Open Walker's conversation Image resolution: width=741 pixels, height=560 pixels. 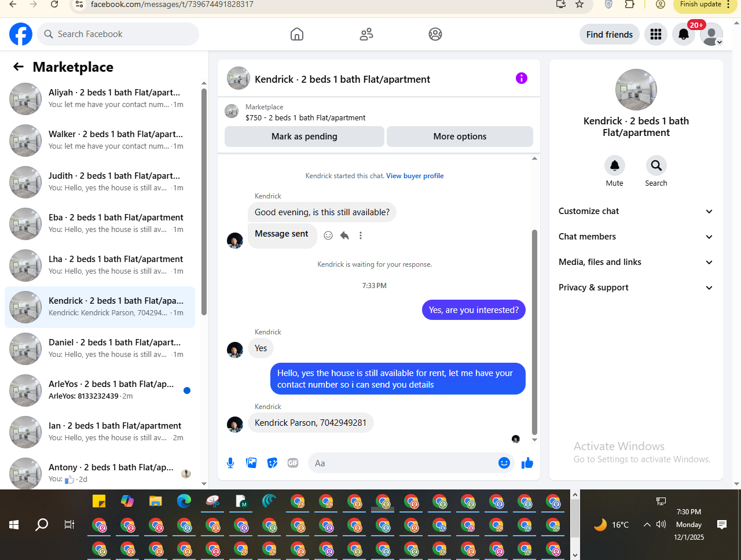pyautogui.click(x=100, y=141)
